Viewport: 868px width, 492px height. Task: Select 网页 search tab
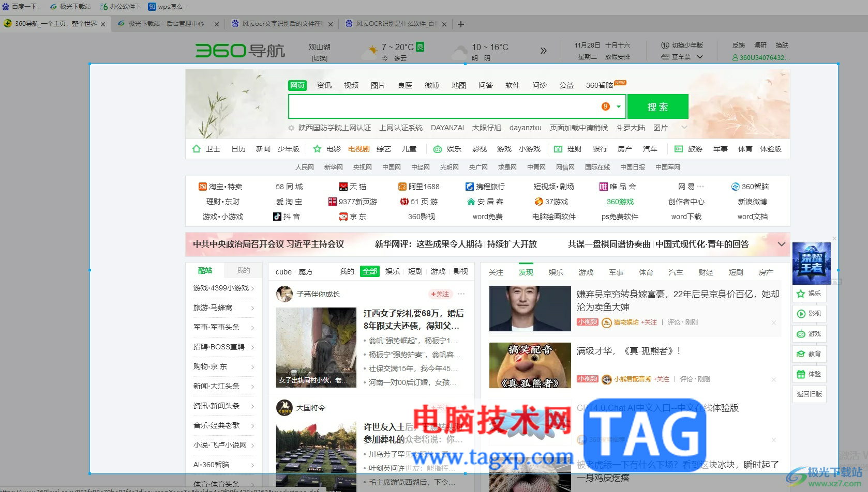pos(297,85)
